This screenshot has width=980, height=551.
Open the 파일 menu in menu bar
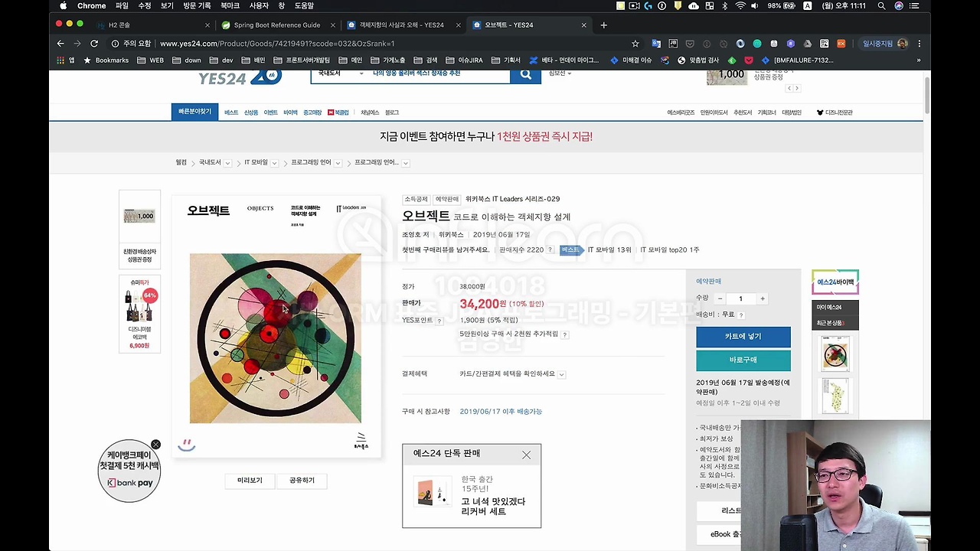pos(122,5)
